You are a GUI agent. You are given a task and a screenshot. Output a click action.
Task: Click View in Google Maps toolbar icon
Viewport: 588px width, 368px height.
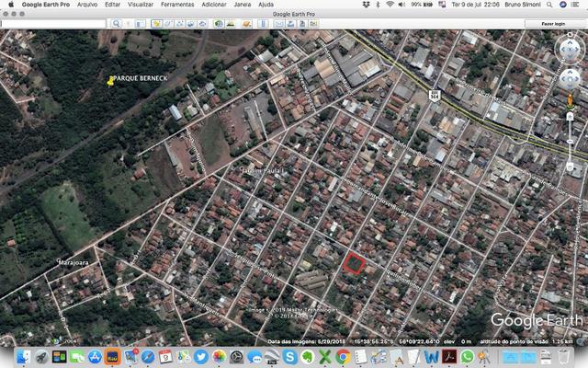click(x=313, y=24)
